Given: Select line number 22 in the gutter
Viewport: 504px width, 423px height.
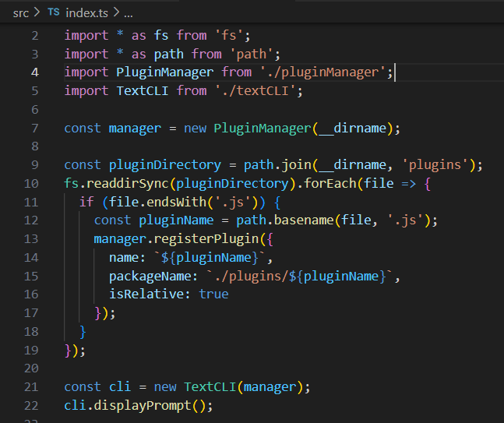Looking at the screenshot, I should pos(31,405).
